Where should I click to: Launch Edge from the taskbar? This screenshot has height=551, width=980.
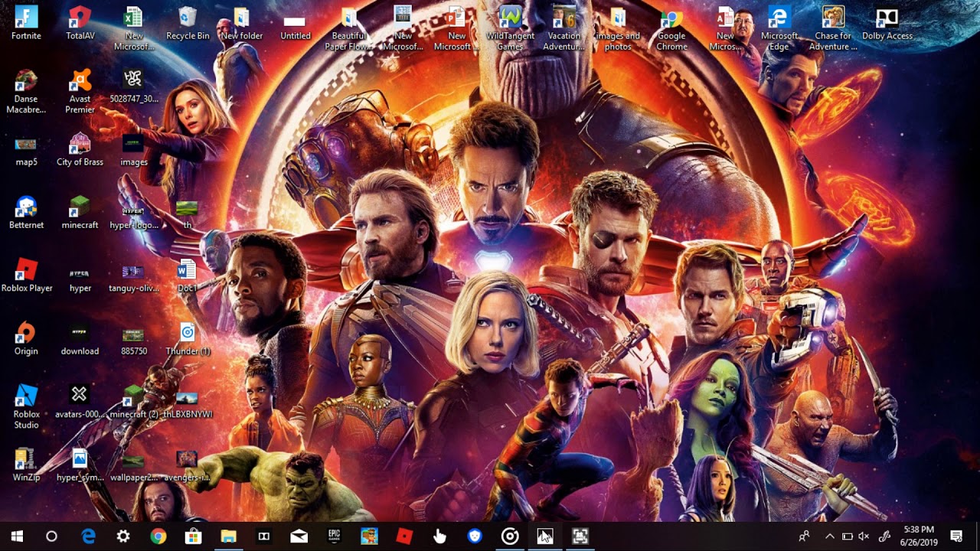click(x=88, y=536)
